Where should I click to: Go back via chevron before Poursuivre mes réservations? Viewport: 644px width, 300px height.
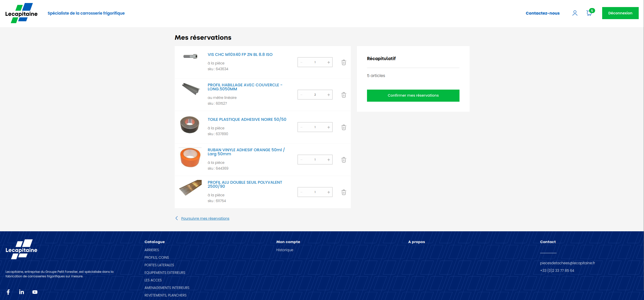(x=177, y=218)
